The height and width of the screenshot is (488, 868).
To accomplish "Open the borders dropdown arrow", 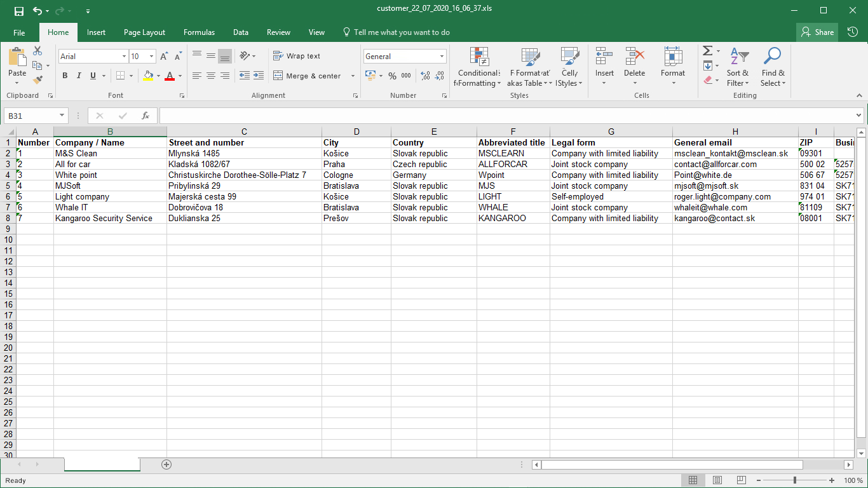I will (x=131, y=76).
